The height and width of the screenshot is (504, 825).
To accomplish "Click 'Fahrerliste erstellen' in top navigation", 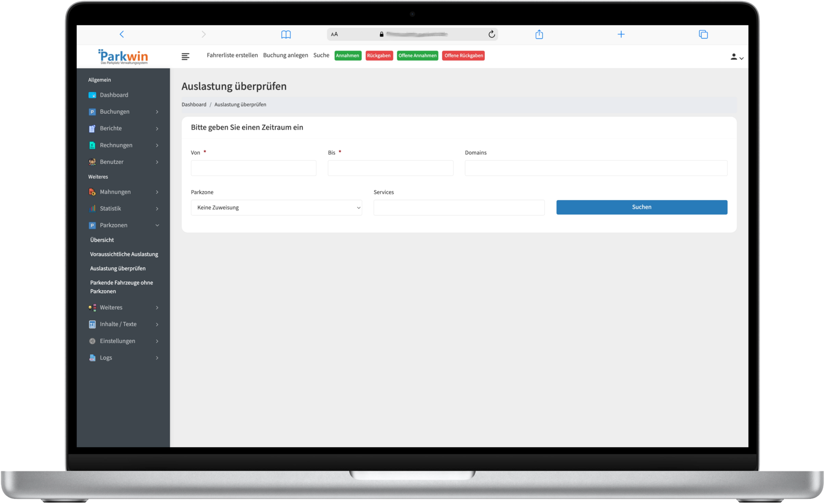I will pos(232,55).
